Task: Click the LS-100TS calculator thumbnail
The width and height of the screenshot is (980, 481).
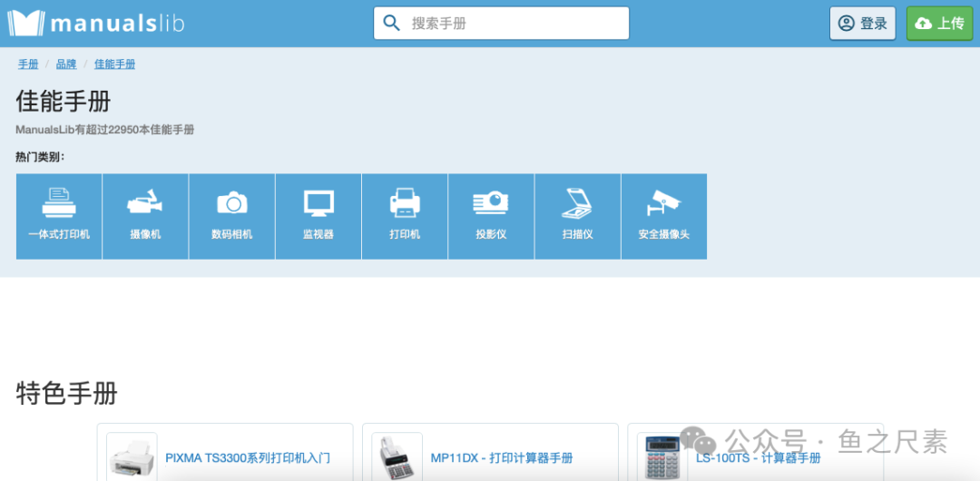Action: pyautogui.click(x=662, y=456)
